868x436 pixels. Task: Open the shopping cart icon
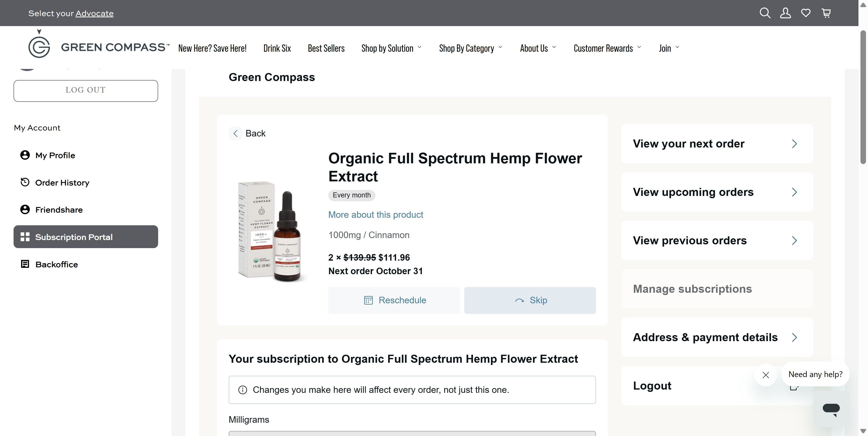(826, 13)
